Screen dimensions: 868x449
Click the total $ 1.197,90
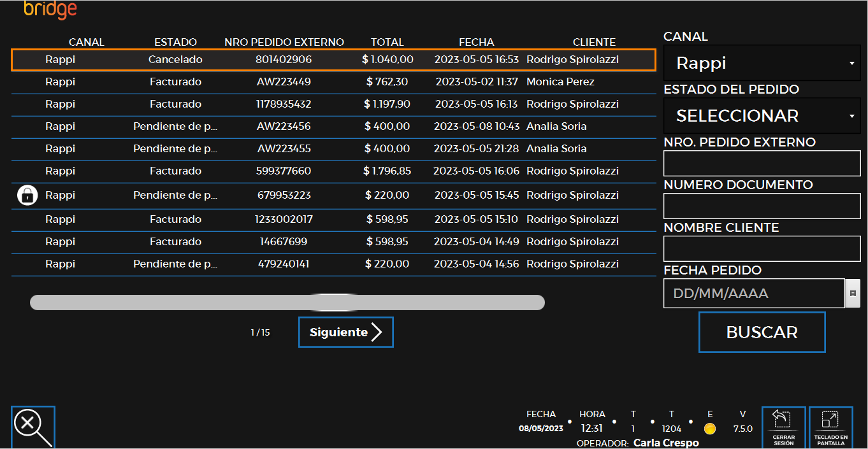click(387, 104)
